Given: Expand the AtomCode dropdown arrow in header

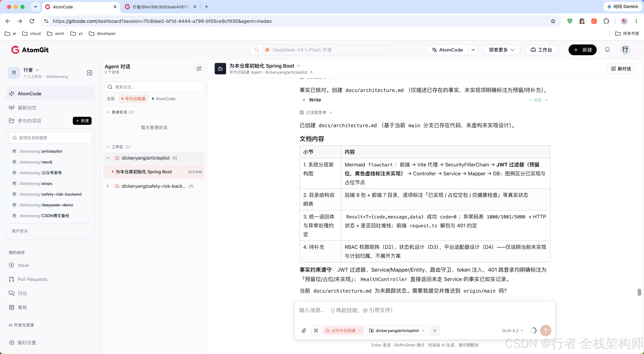Looking at the screenshot, I should coord(473,50).
